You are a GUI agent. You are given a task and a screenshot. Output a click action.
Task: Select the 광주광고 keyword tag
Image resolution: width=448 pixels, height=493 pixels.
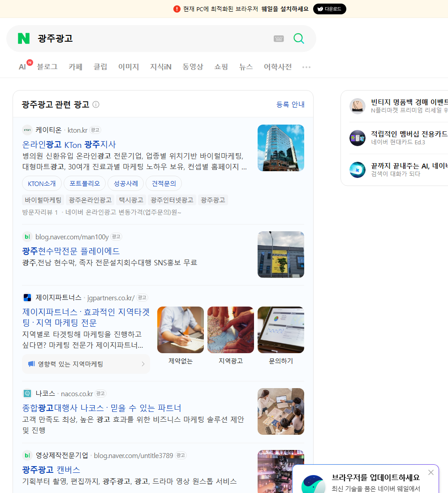pyautogui.click(x=213, y=200)
